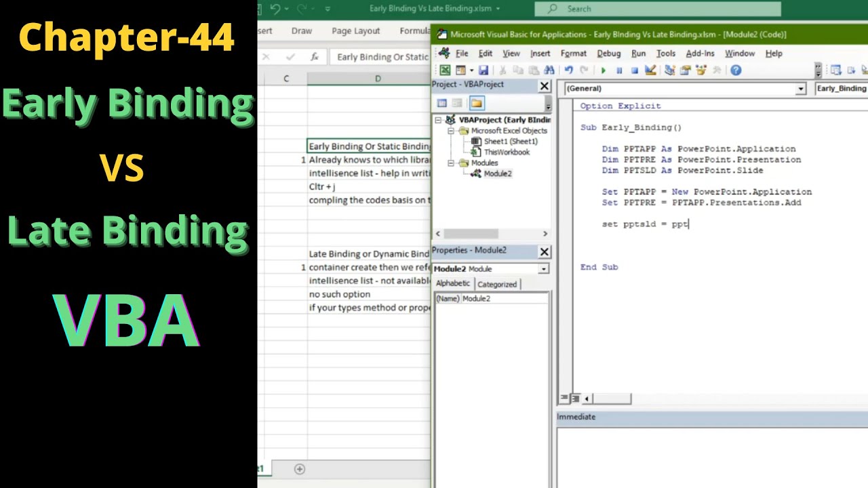
Task: Open Find using the binoculars icon
Action: pyautogui.click(x=549, y=70)
